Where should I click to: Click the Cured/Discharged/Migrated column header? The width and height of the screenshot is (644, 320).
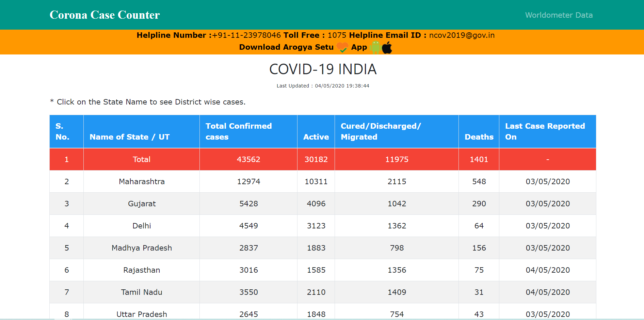click(x=381, y=131)
